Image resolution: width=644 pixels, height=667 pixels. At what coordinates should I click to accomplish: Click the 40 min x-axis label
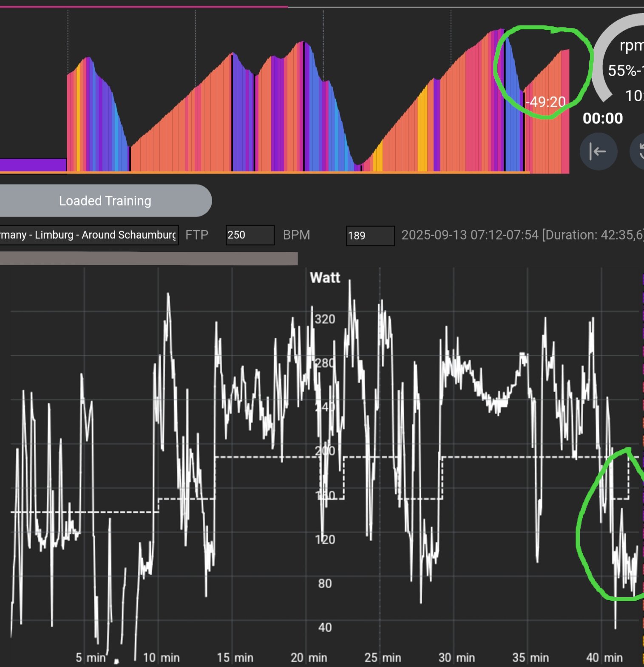[x=604, y=658]
